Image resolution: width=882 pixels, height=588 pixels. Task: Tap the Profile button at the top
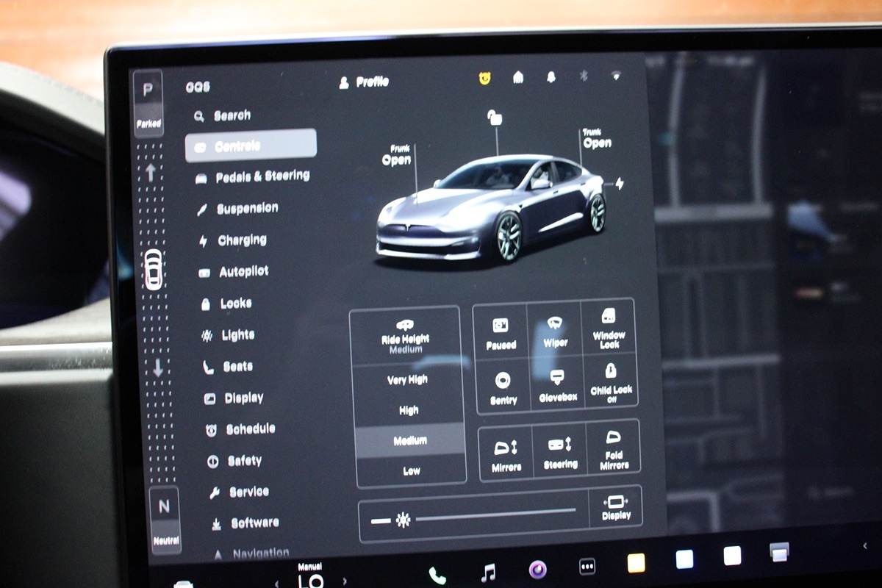click(364, 82)
